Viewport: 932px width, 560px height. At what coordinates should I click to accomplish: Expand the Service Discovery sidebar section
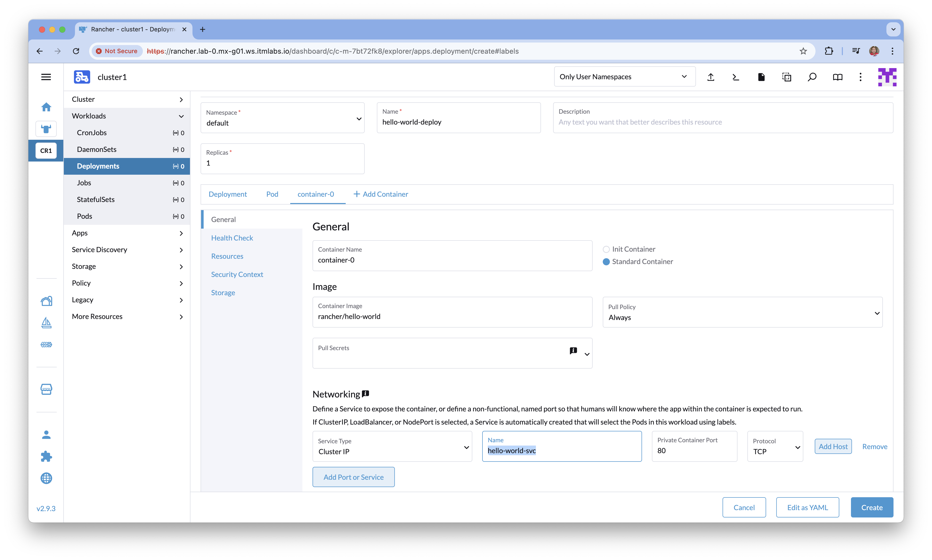point(127,250)
